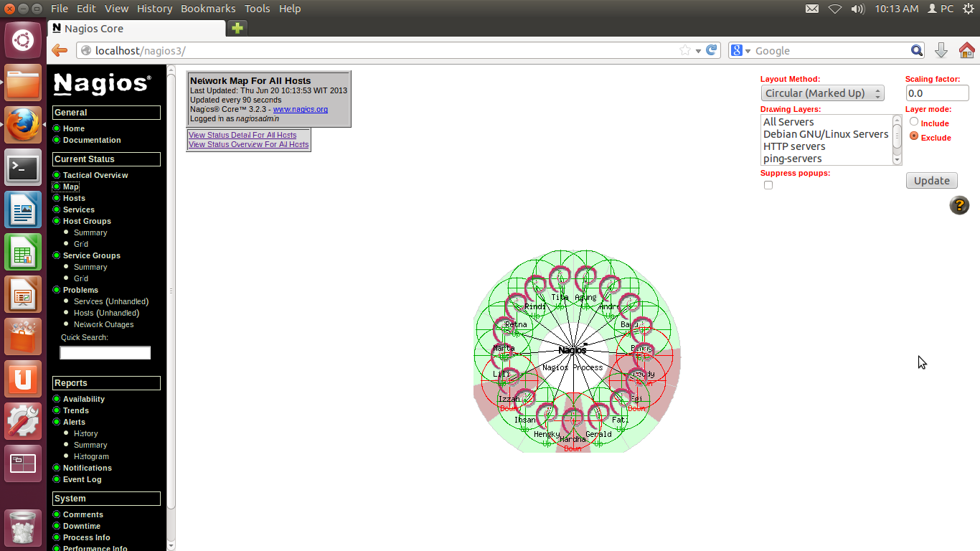Viewport: 980px width, 551px height.
Task: Select "Debian GNU/Linux Servers" in Drawing Layers
Action: pyautogui.click(x=826, y=134)
